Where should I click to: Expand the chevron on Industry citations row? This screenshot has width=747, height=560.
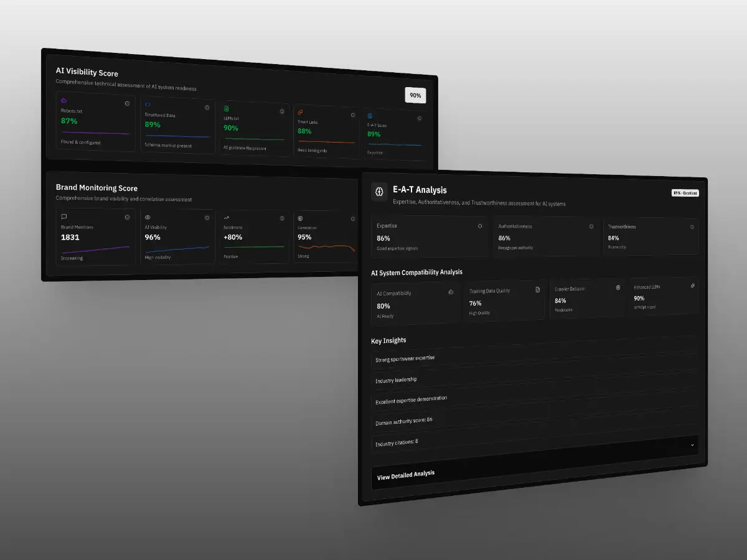692,445
